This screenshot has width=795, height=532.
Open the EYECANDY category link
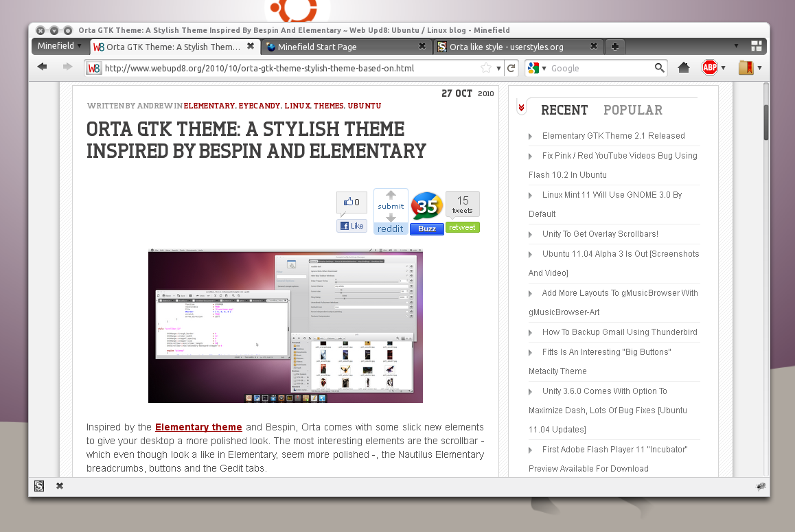tap(259, 106)
